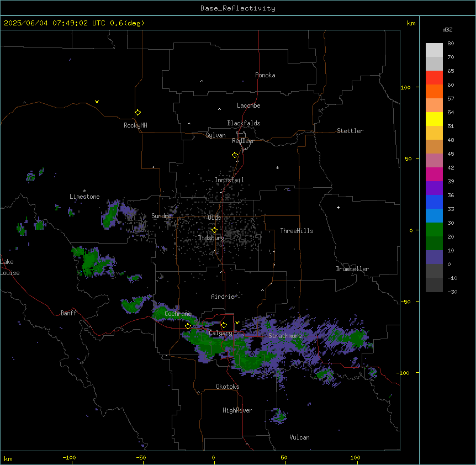Select the magenta 39-42 dBZ legend swatch
476x465 pixels.
coord(434,174)
